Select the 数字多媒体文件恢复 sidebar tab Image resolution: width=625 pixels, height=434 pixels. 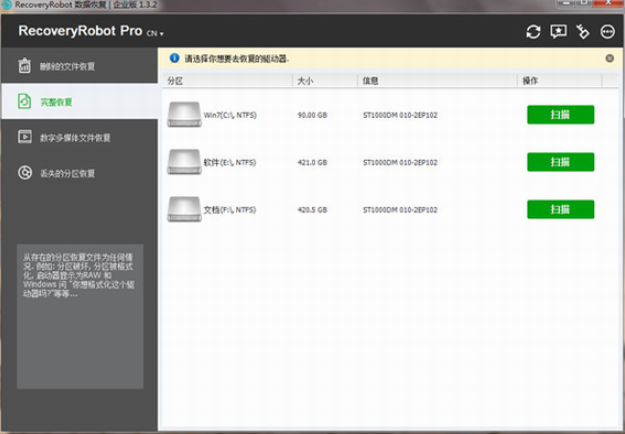pyautogui.click(x=79, y=137)
